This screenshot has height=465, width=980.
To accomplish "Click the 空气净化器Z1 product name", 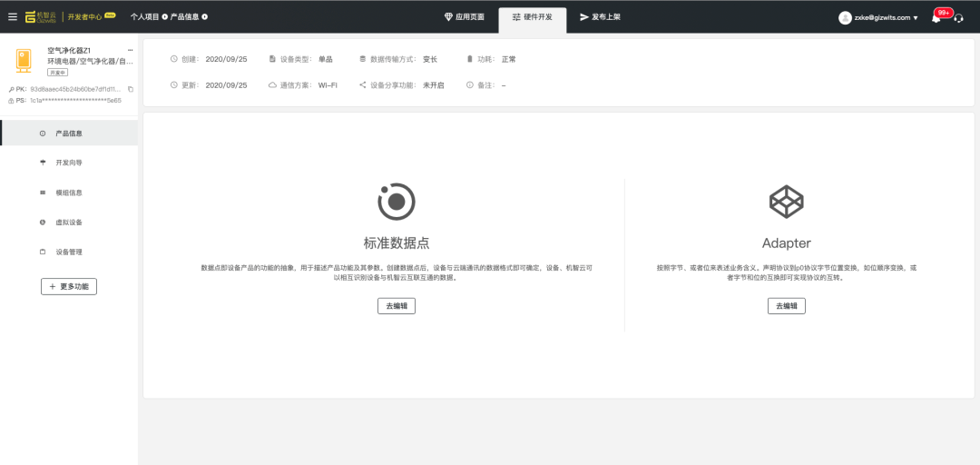I will (x=69, y=50).
